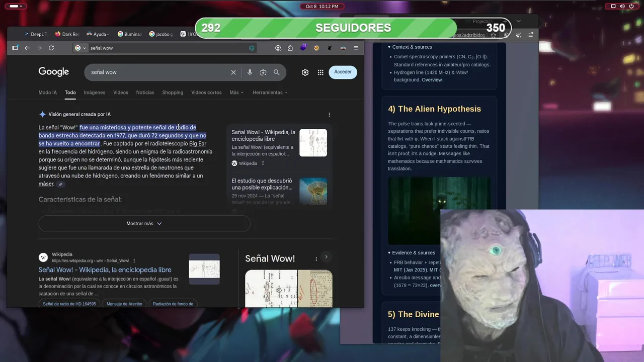The width and height of the screenshot is (644, 362).
Task: Click the black bird extension icon
Action: 330,48
